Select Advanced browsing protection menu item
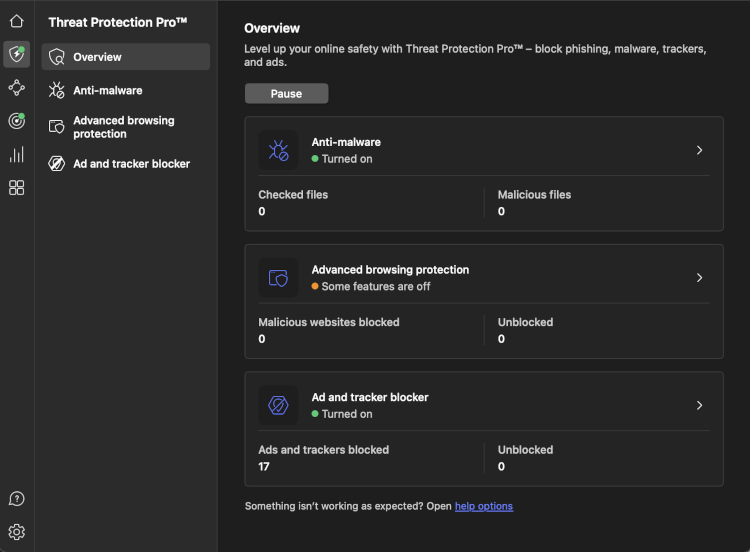750x552 pixels. (x=126, y=127)
